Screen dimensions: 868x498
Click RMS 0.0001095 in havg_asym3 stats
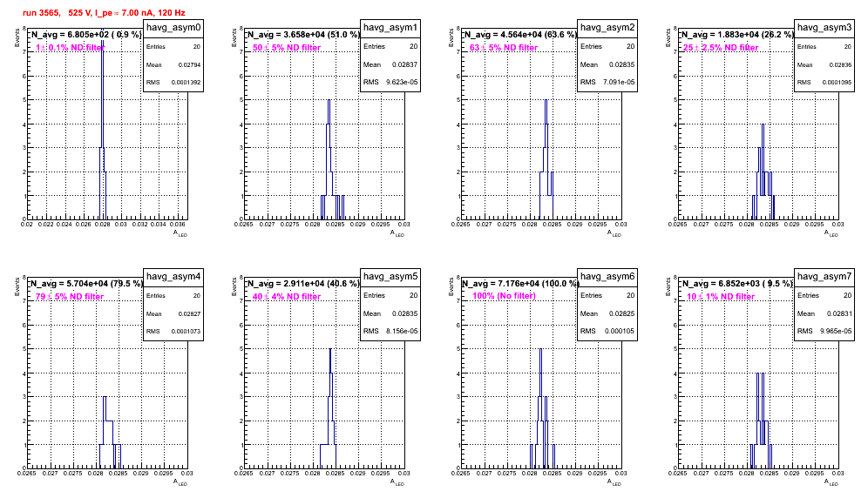tap(824, 83)
